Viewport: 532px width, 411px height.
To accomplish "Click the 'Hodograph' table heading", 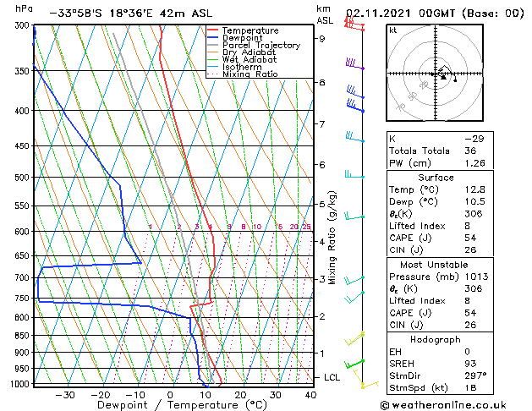I will [x=436, y=339].
